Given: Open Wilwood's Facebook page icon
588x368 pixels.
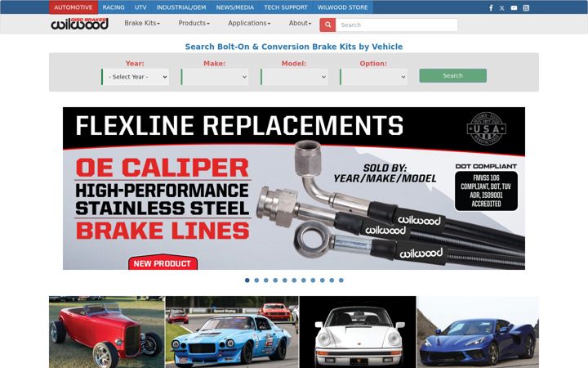Looking at the screenshot, I should pos(491,8).
